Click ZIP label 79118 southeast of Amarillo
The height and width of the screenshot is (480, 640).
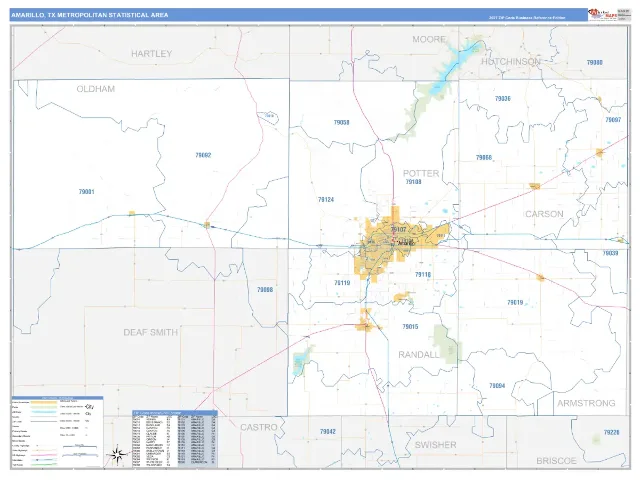tap(423, 275)
